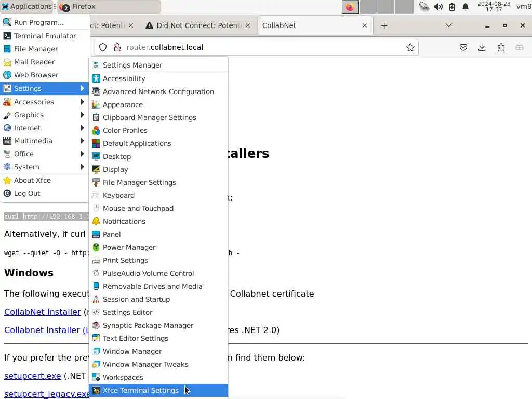Open Mail Reader

[45, 62]
